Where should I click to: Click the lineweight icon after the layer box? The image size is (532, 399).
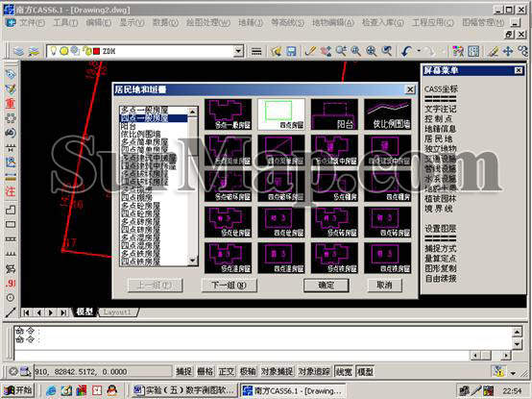[256, 51]
